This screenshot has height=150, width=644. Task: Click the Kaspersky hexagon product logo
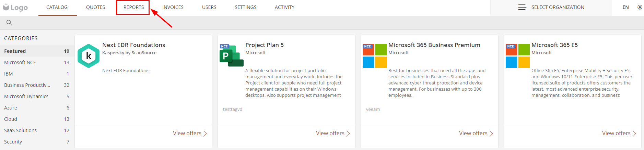[x=89, y=56]
